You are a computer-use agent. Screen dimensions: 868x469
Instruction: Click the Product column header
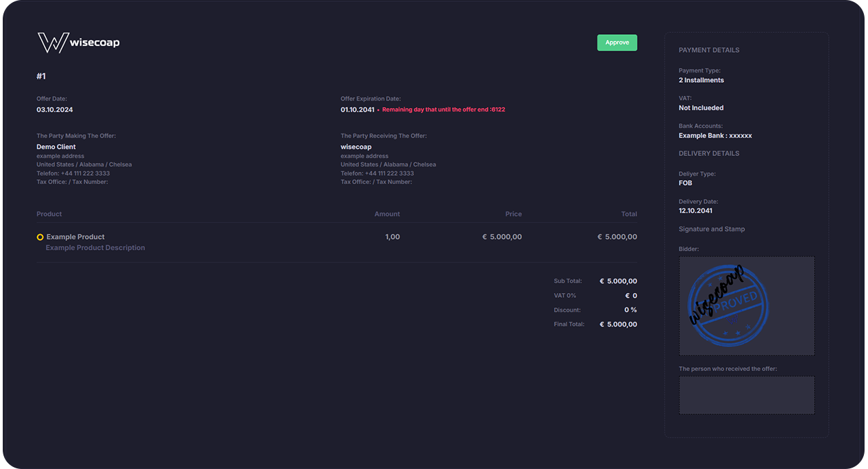[x=49, y=214]
